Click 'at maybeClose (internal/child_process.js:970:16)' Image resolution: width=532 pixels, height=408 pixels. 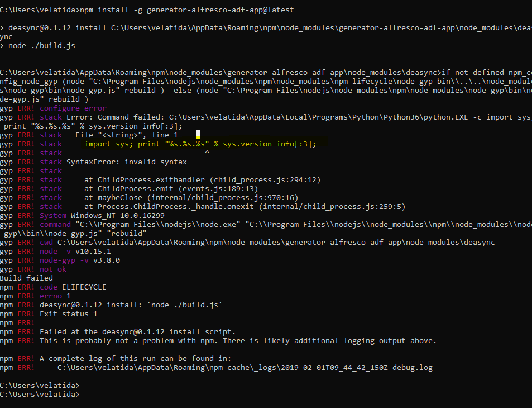pos(191,198)
